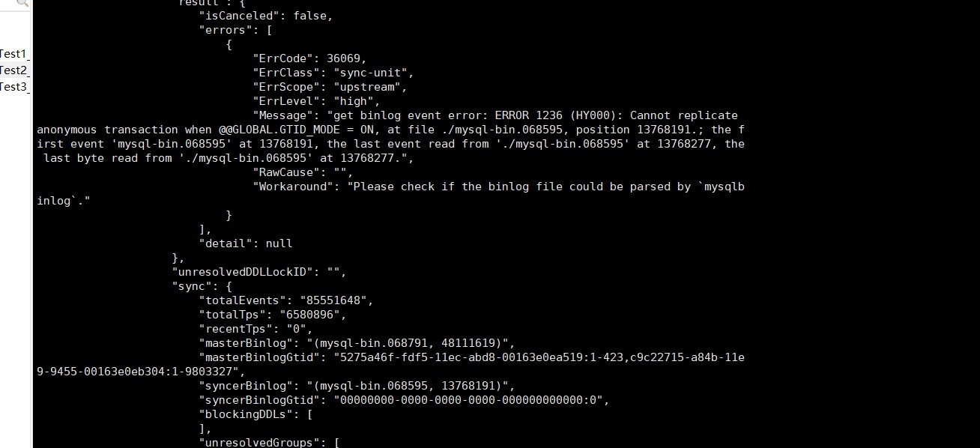Click the "ErrClass": "sync-unit" line

[333, 73]
